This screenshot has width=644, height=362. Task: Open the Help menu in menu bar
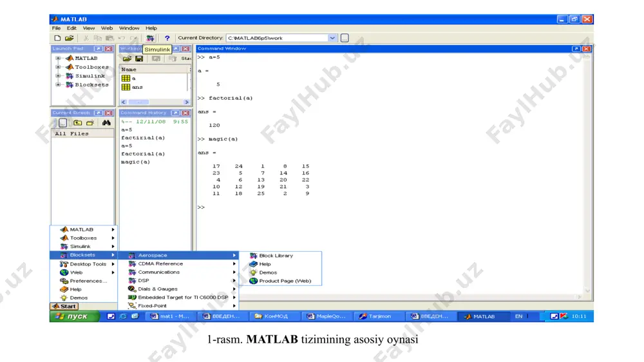[151, 28]
